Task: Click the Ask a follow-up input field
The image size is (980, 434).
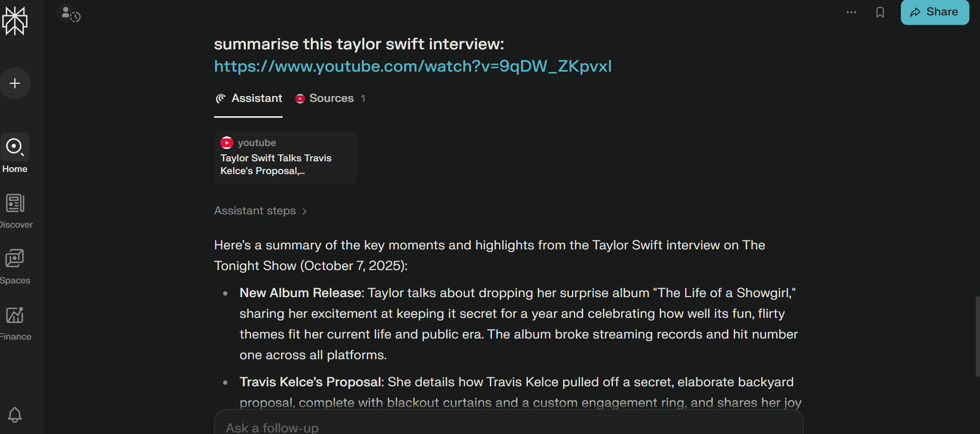Action: [x=508, y=427]
